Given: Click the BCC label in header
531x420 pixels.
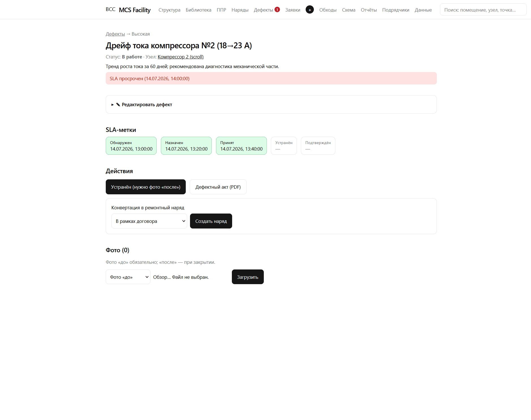Looking at the screenshot, I should click(111, 9).
